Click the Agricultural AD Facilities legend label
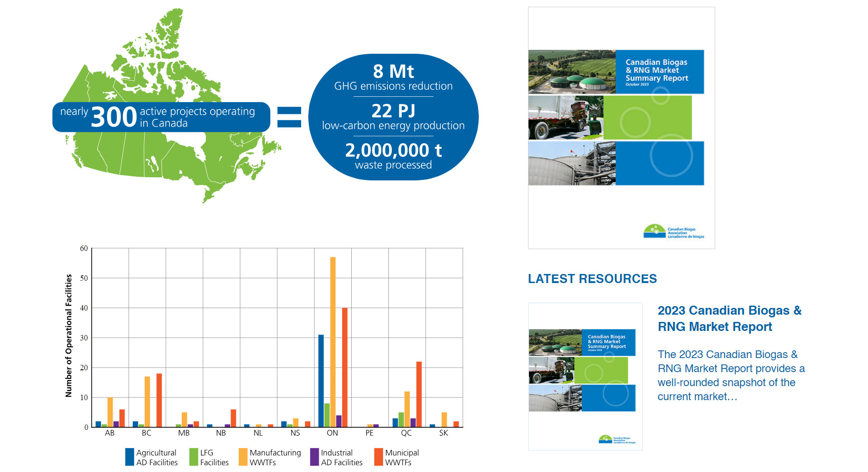This screenshot has height=472, width=868. [x=157, y=458]
